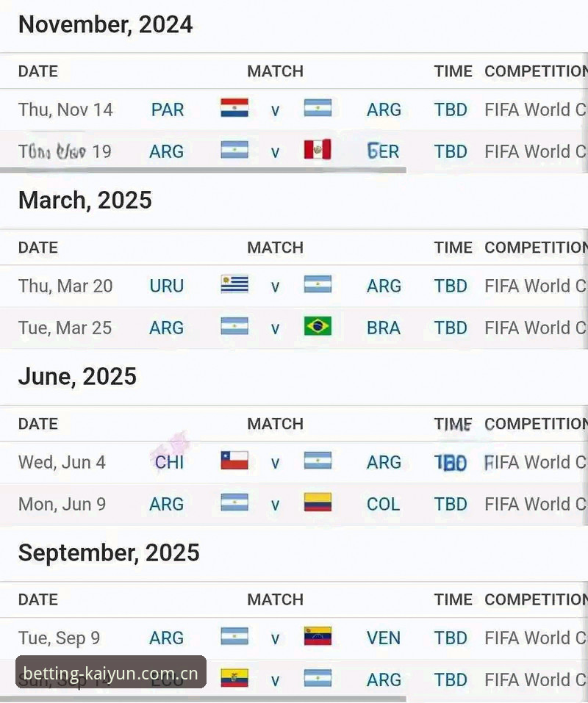Screen dimensions: 588x703
Task: Click the Uruguay flag in Mar 20 match
Action: 234,284
